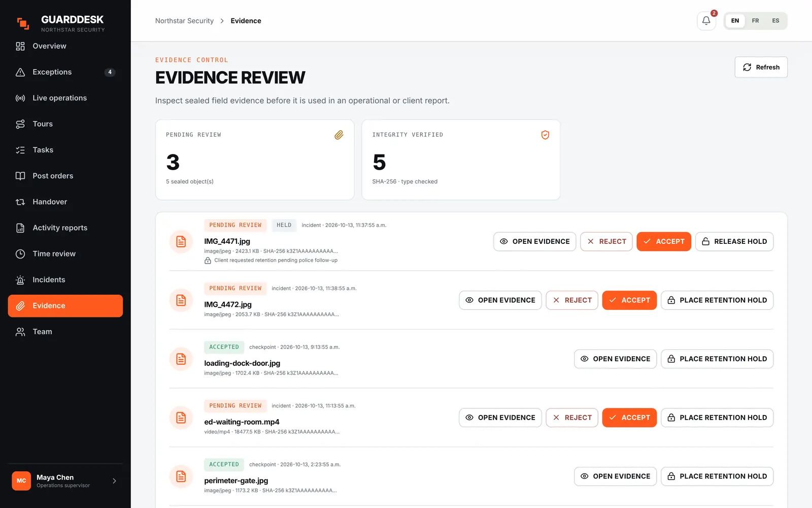This screenshot has width=812, height=508.
Task: Click the Northstar Security breadcrumb link
Action: coord(184,21)
